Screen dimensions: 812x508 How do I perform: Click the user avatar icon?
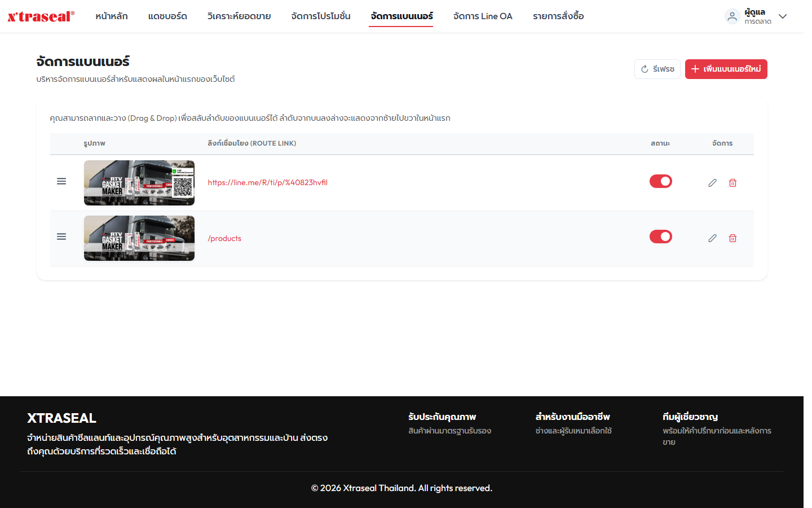[x=732, y=16]
